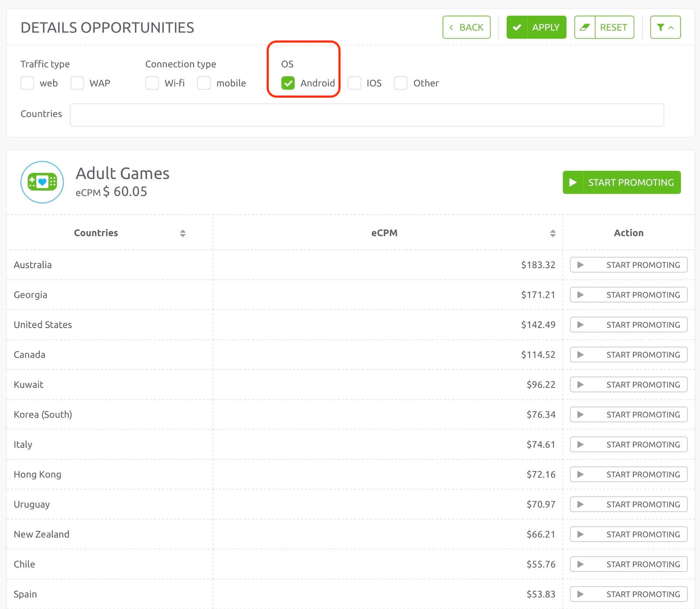Image resolution: width=700 pixels, height=609 pixels.
Task: Collapse the filter panel funnel button
Action: (665, 27)
